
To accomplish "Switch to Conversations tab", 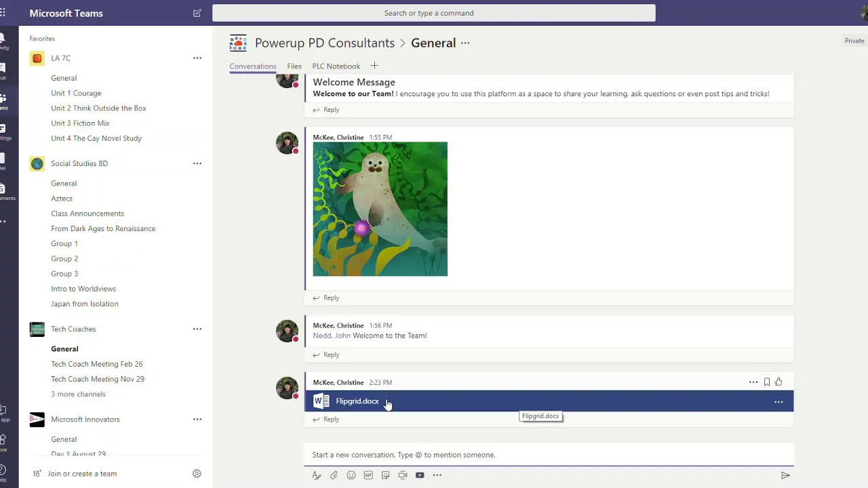I will click(253, 66).
